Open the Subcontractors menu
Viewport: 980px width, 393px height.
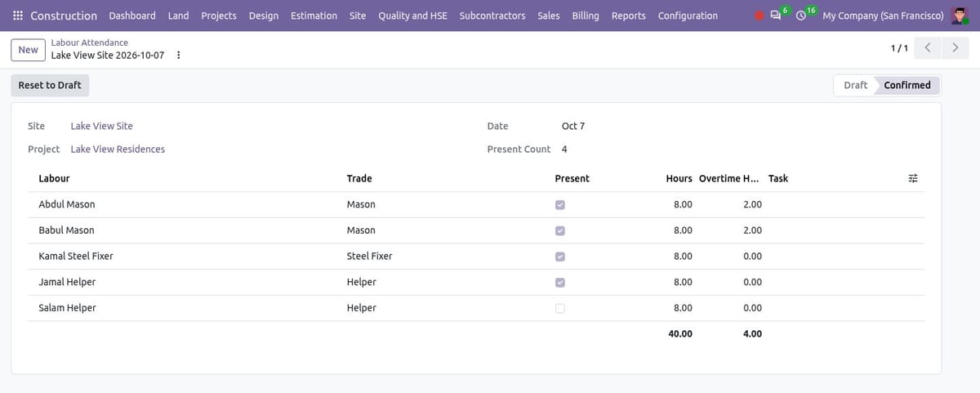(x=492, y=16)
